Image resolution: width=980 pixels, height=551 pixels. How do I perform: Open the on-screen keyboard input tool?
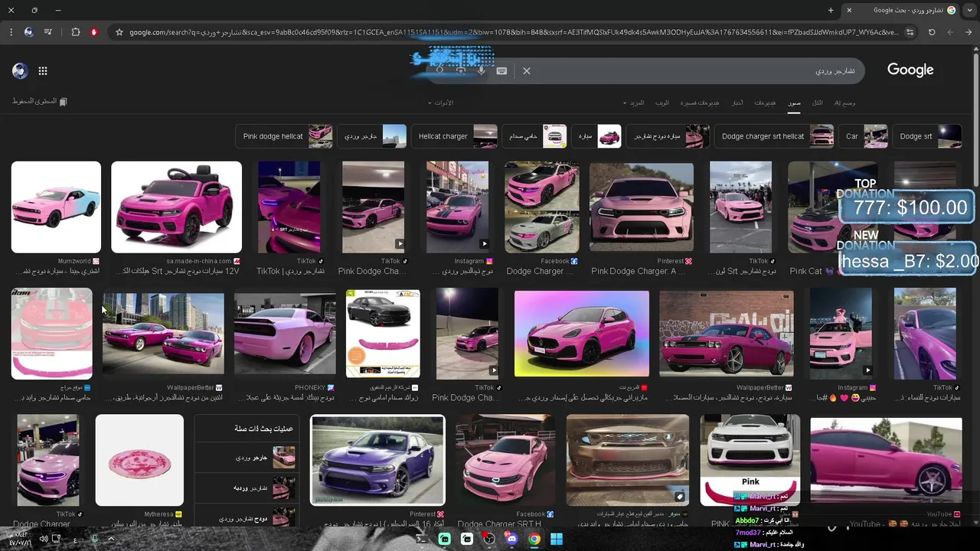[501, 70]
